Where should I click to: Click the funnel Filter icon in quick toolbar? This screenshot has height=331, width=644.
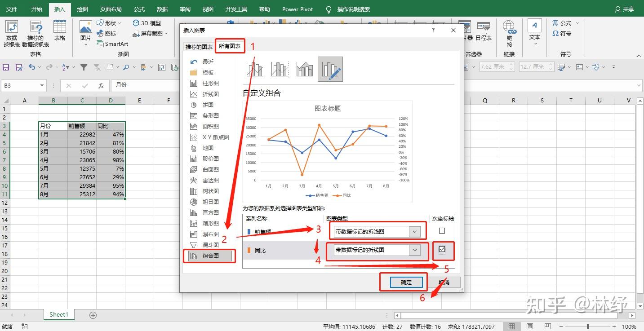84,67
